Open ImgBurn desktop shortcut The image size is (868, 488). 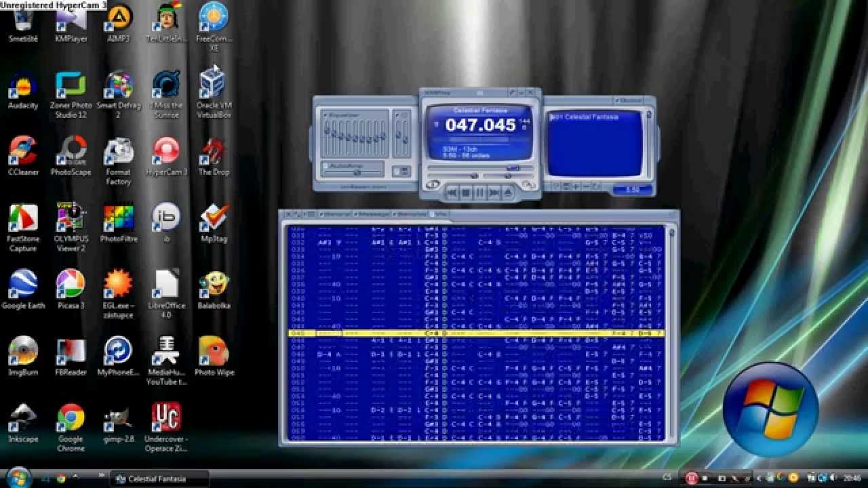click(x=23, y=357)
